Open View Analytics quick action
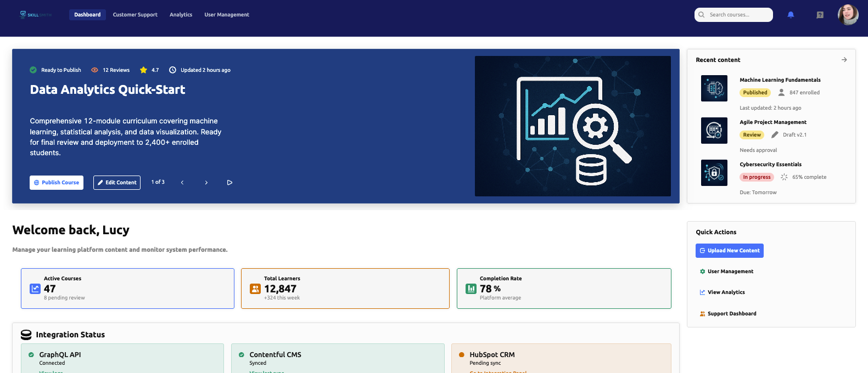 [722, 292]
